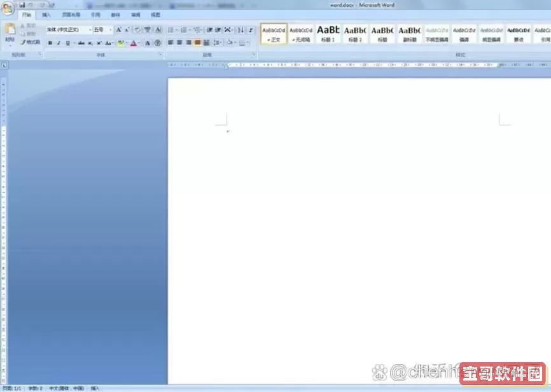Switch to the 引用 (References) tab
551x392 pixels.
tap(95, 15)
